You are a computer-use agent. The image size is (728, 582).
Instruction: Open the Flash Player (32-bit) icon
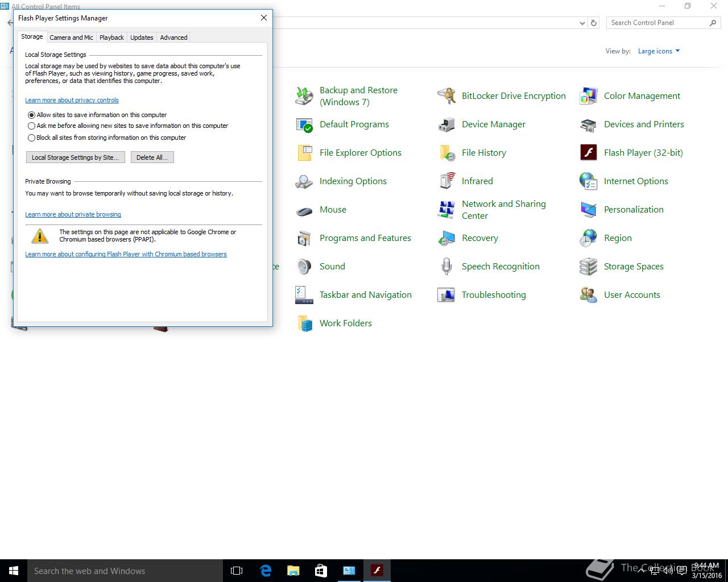coord(589,153)
